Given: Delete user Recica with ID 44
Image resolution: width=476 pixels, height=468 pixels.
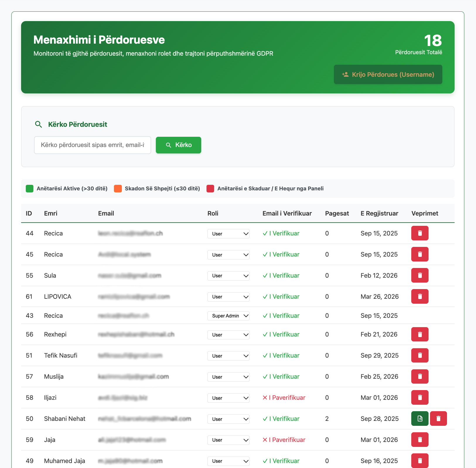Looking at the screenshot, I should pyautogui.click(x=420, y=233).
